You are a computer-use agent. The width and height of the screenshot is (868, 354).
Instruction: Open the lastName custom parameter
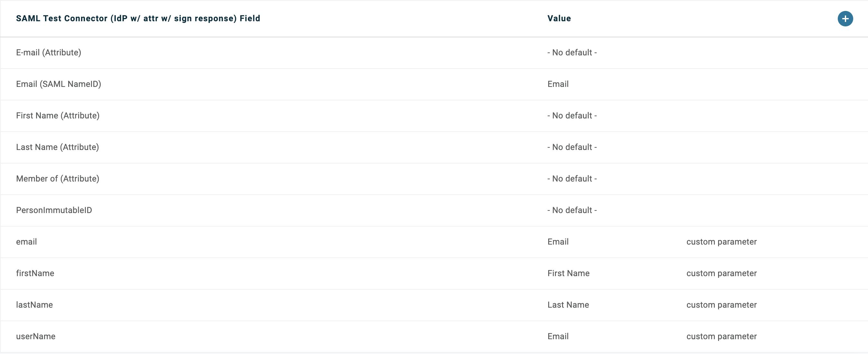click(x=34, y=305)
